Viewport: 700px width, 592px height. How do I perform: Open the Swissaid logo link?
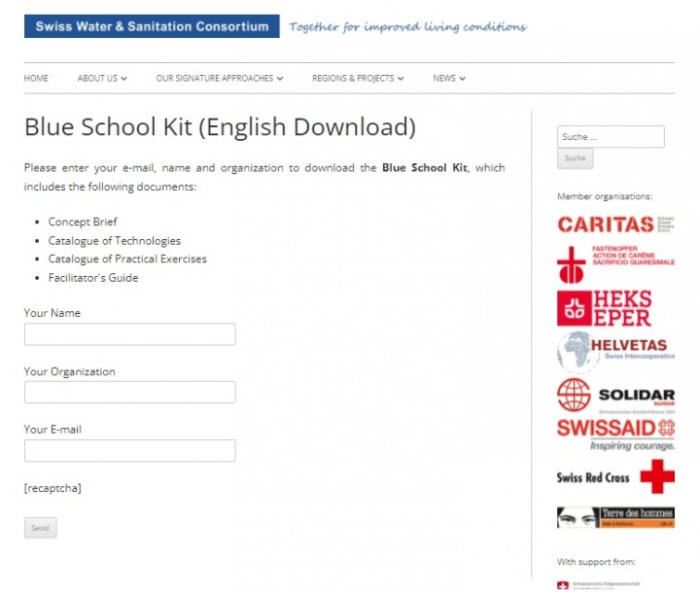pos(615,434)
